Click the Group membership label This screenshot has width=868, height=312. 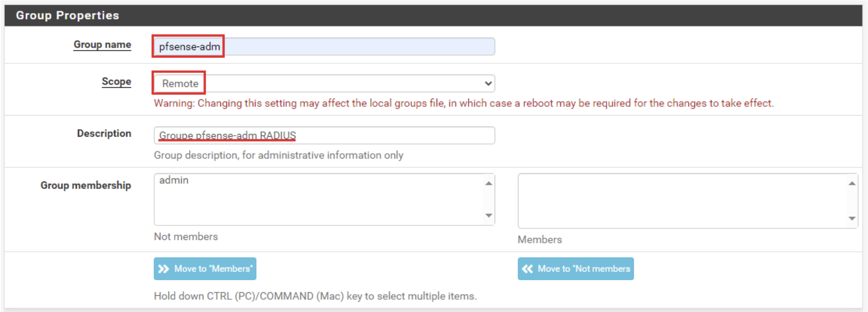click(86, 185)
